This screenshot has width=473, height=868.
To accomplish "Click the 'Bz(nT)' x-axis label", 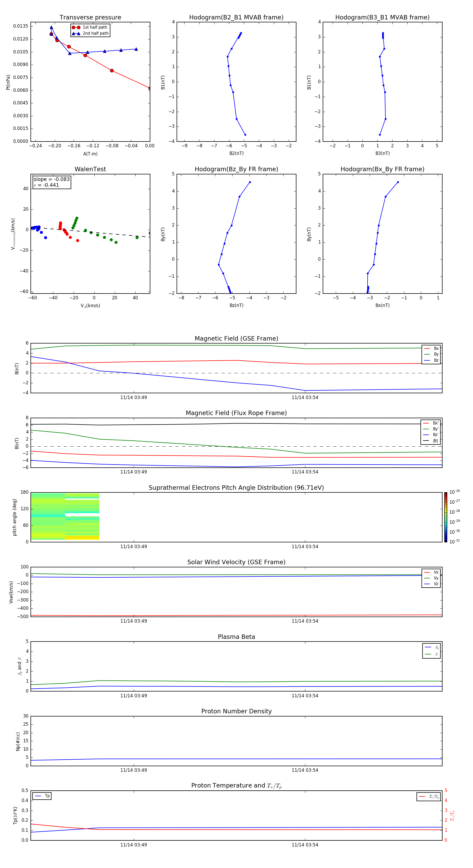I will 236,305.
